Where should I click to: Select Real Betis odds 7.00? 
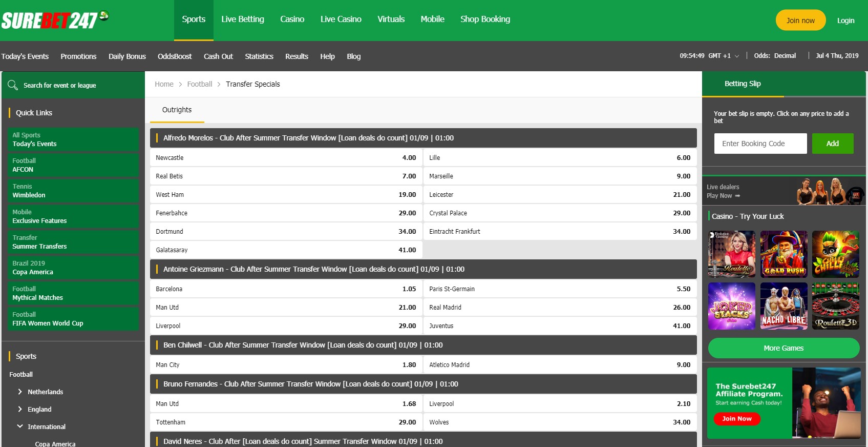click(x=286, y=176)
